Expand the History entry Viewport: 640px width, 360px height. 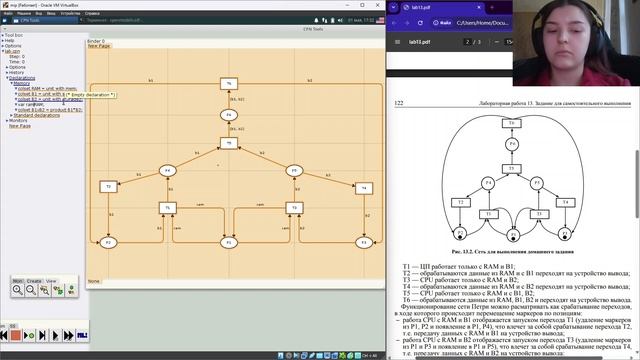click(x=7, y=73)
